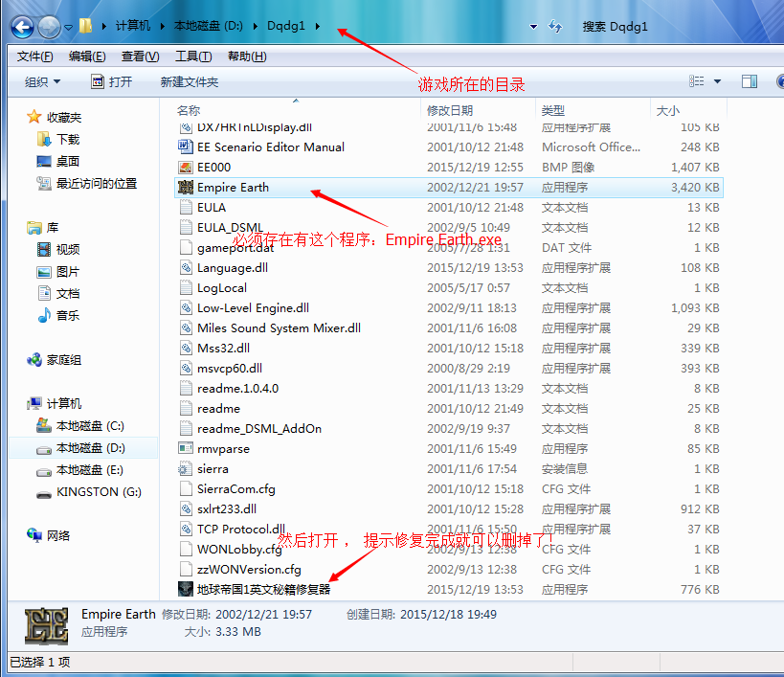Select the SierraCom.cfg file icon
784x677 pixels.
(186, 489)
